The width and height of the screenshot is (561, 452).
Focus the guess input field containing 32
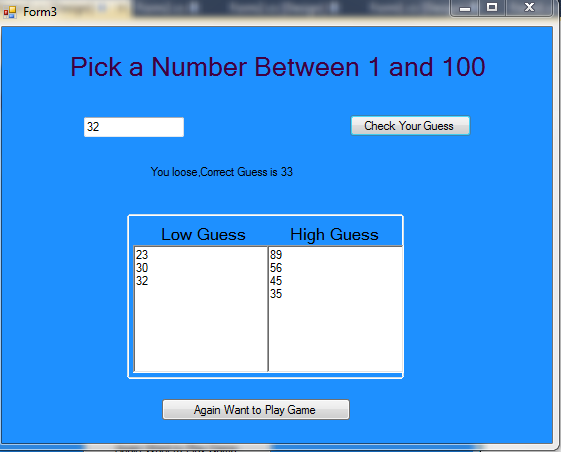[134, 127]
